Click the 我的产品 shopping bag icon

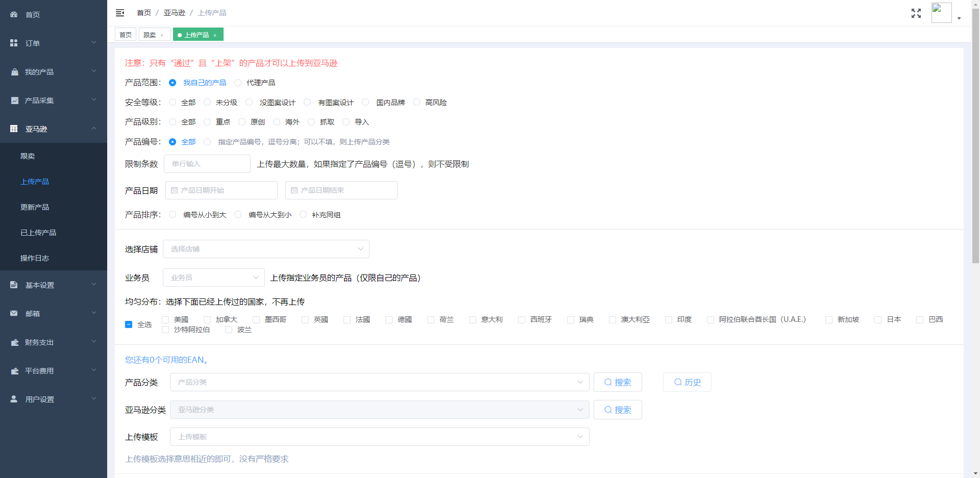click(14, 72)
